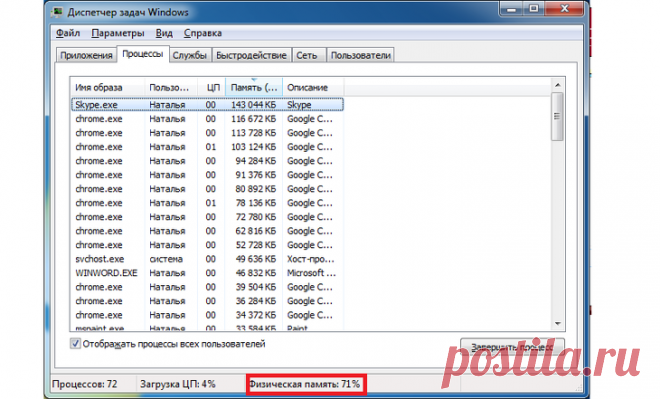
Task: Open the Вид menu
Action: point(164,33)
